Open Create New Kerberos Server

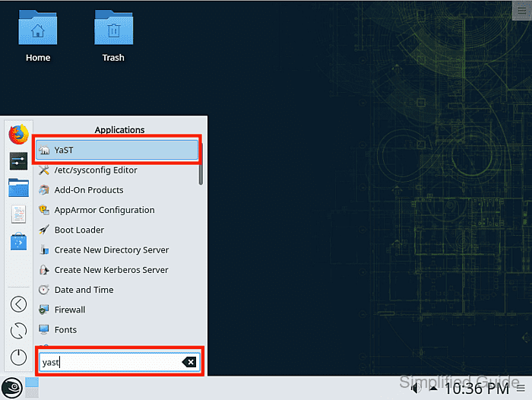(x=117, y=270)
